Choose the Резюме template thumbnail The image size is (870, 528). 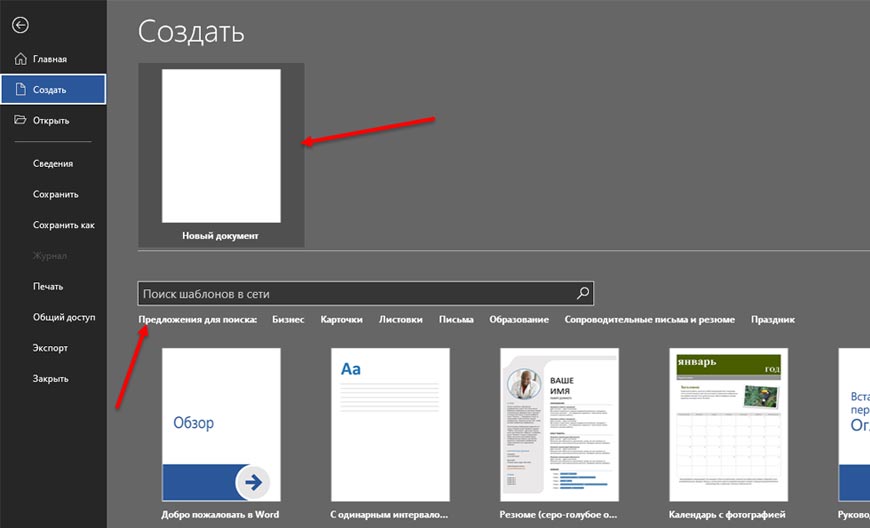[559, 424]
